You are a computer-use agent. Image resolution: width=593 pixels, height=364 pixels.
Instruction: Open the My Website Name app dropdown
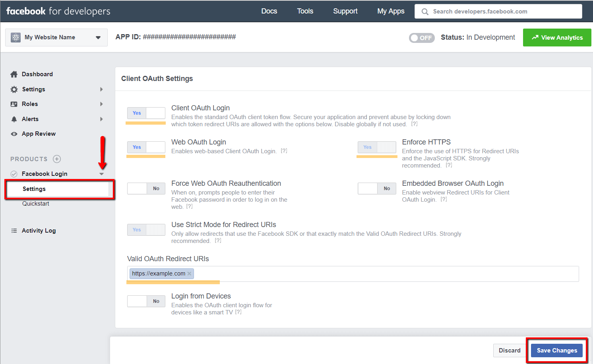coord(56,37)
